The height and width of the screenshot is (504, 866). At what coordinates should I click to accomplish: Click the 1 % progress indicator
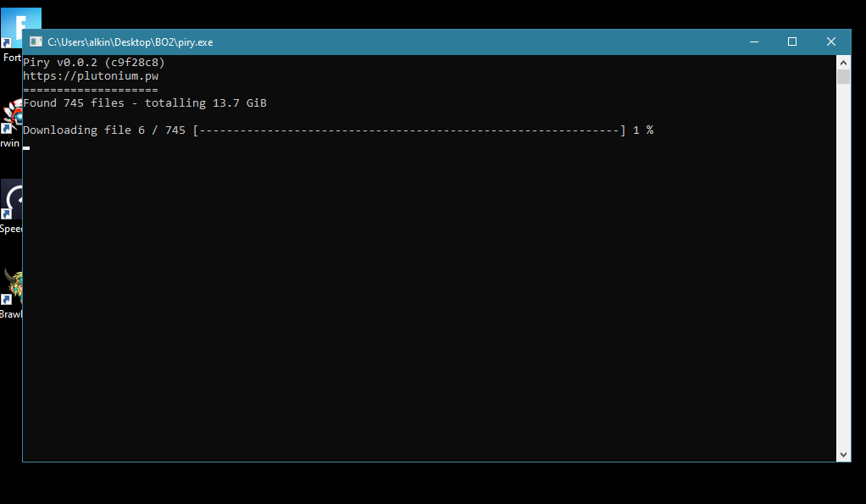tap(643, 130)
